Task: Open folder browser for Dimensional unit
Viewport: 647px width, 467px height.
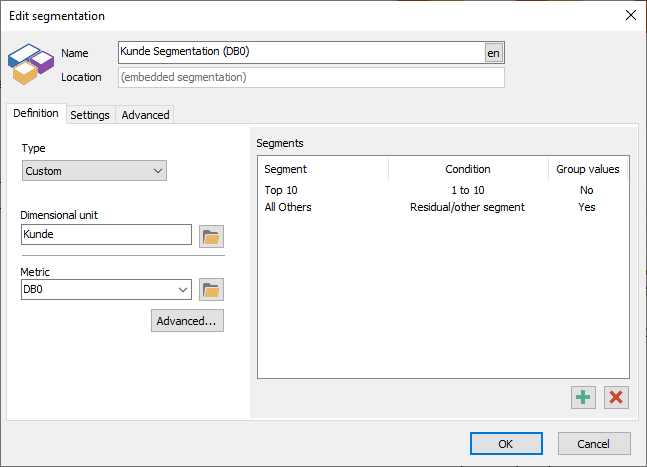Action: point(211,236)
